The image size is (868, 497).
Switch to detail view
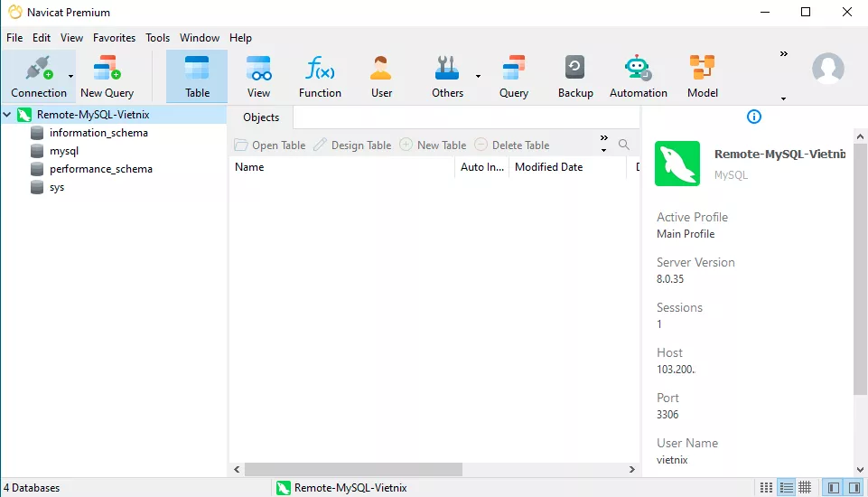coord(805,488)
